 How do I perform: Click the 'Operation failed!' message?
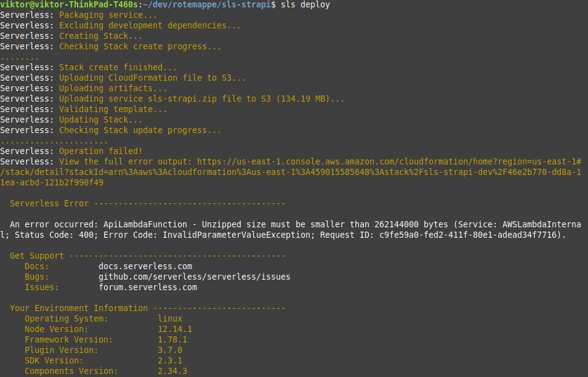100,151
